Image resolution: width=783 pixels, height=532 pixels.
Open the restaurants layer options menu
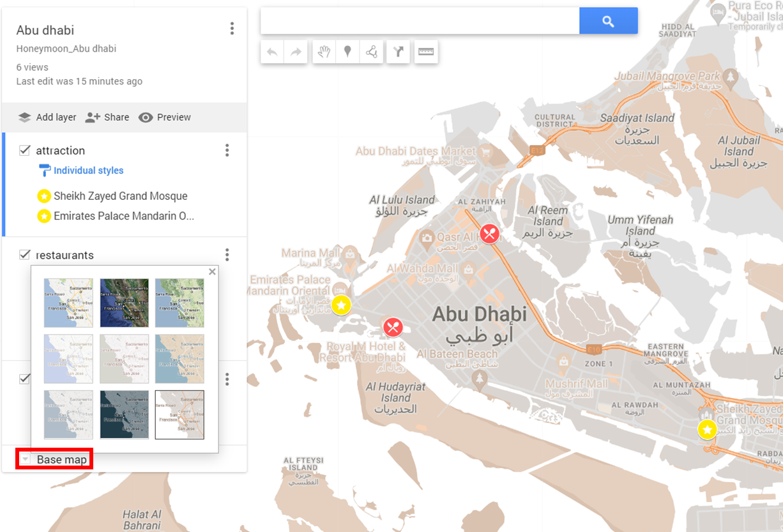tap(227, 255)
